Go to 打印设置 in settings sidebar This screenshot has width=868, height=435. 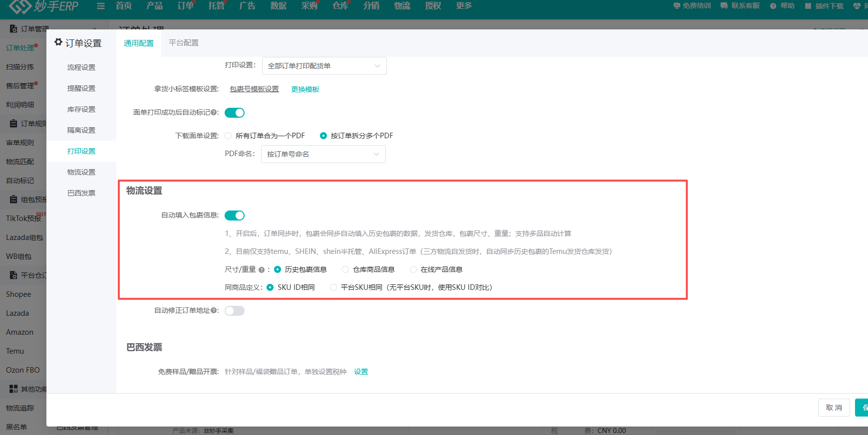tap(81, 151)
